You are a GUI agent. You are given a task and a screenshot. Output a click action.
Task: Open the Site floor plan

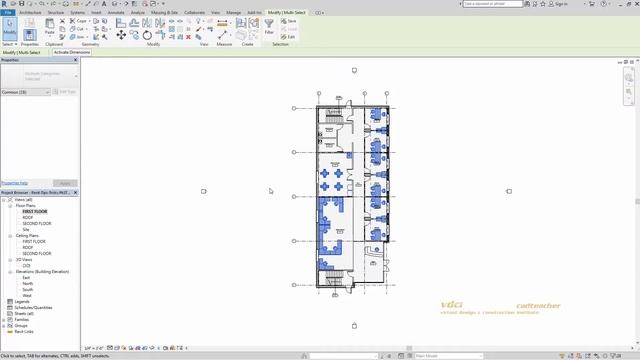pyautogui.click(x=26, y=230)
